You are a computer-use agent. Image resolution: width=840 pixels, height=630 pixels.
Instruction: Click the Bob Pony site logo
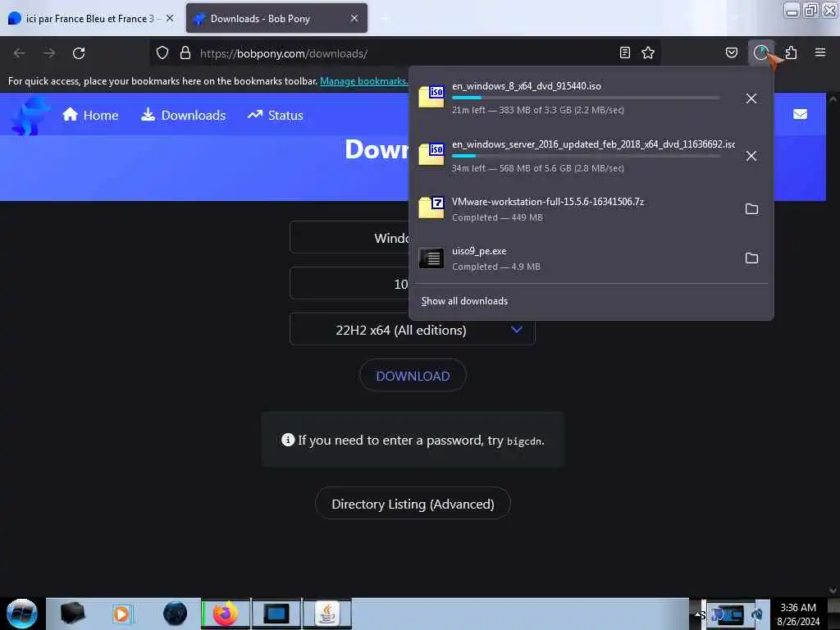pyautogui.click(x=30, y=115)
